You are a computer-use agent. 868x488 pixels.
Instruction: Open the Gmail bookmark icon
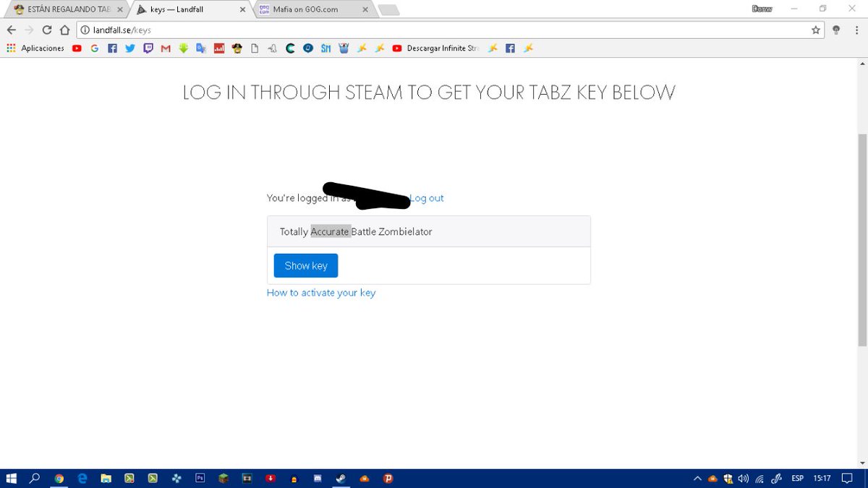(166, 48)
